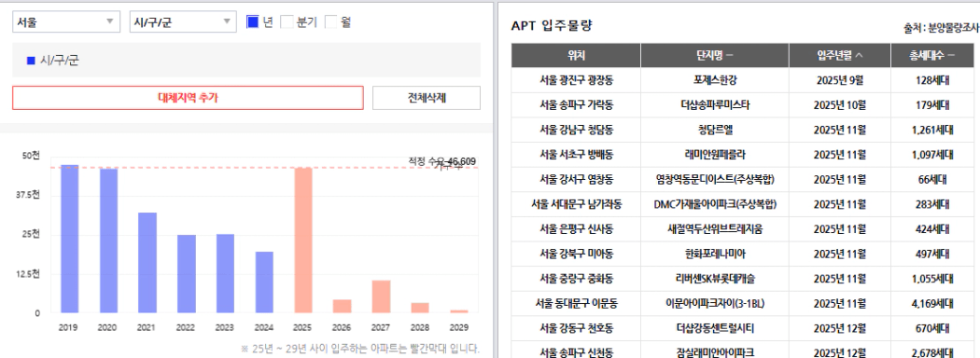Open the 서울 region dropdown

coord(65,21)
